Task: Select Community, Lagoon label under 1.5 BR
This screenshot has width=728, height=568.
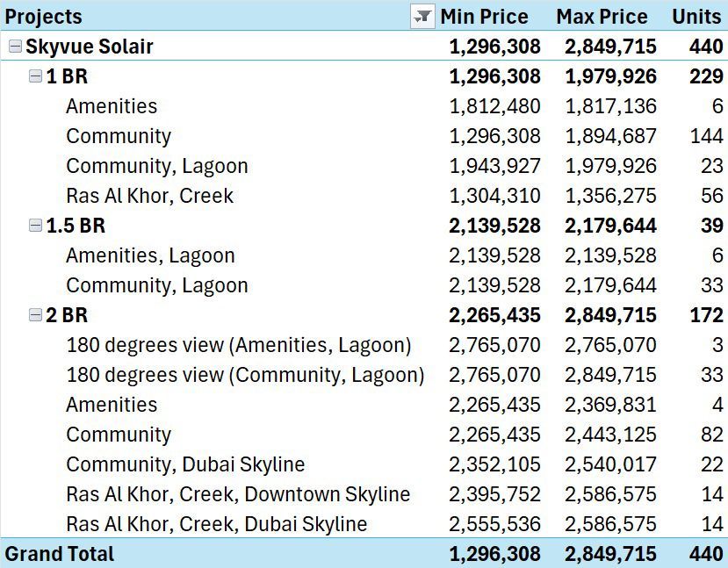Action: pyautogui.click(x=157, y=285)
